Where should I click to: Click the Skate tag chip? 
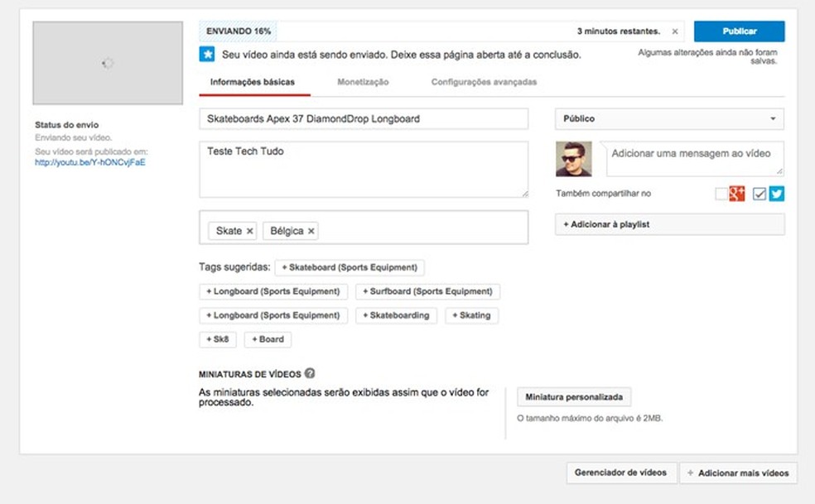coord(233,231)
